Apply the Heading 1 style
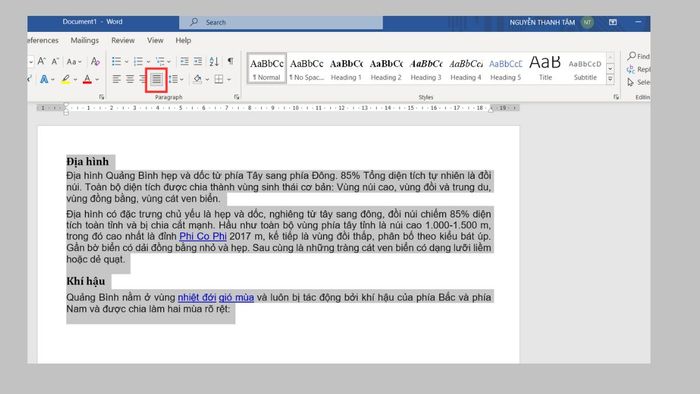The height and width of the screenshot is (394, 700). coord(346,69)
